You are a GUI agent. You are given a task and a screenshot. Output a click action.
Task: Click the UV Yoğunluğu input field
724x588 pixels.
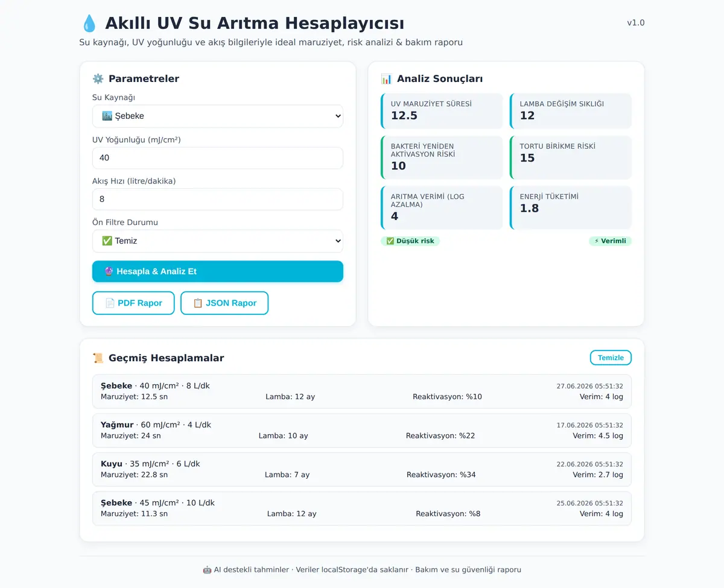(218, 157)
